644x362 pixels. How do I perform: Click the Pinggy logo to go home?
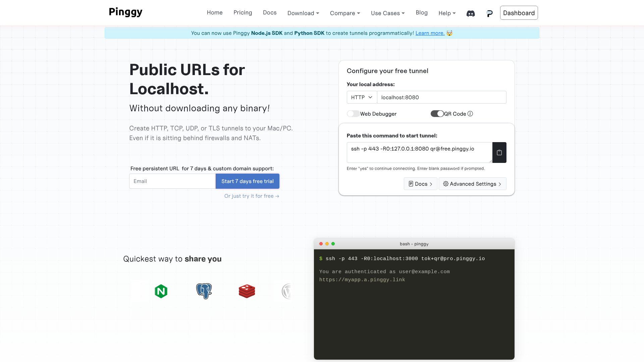click(125, 12)
